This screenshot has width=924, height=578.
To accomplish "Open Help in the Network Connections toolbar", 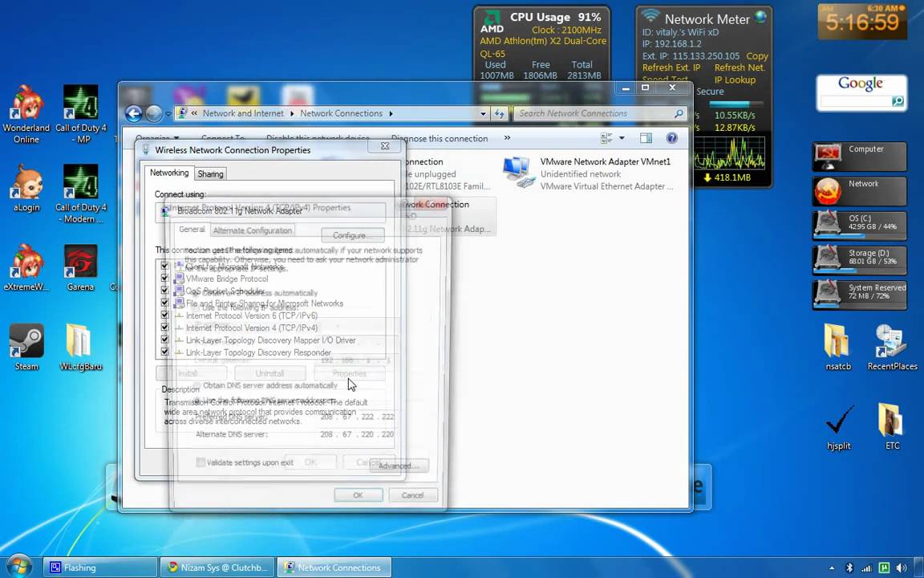I will tap(671, 138).
